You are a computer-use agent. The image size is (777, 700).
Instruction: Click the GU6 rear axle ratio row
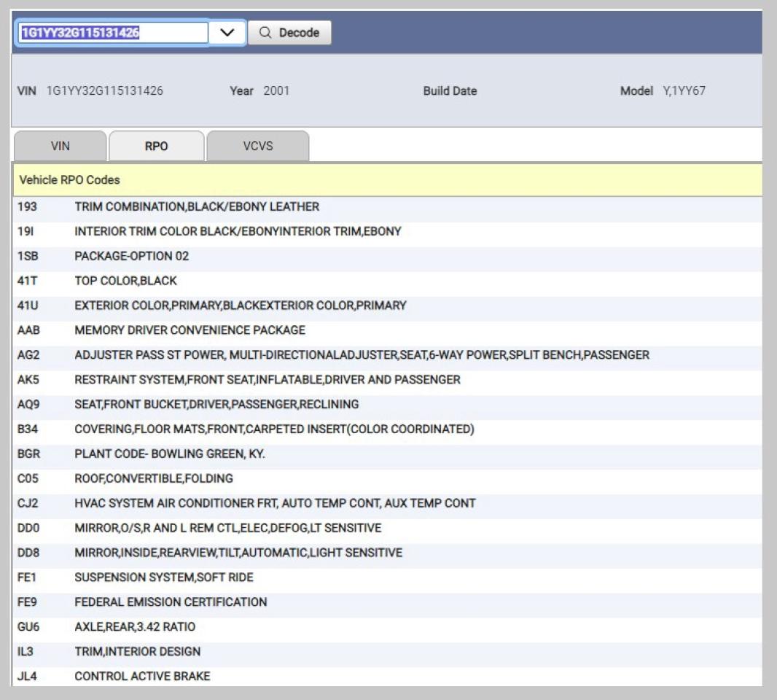click(135, 627)
